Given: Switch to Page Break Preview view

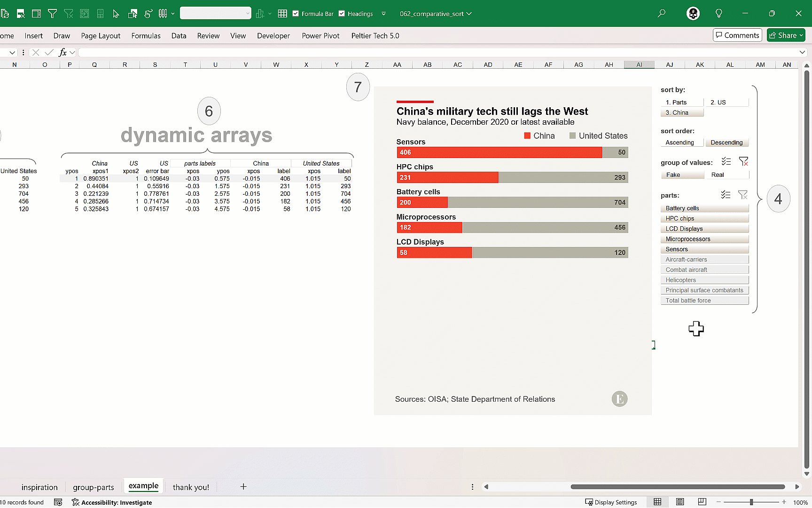Looking at the screenshot, I should [x=702, y=502].
